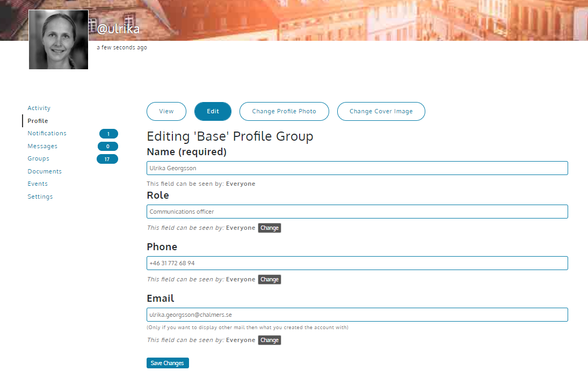Click the Notifications count badge 1

click(108, 134)
